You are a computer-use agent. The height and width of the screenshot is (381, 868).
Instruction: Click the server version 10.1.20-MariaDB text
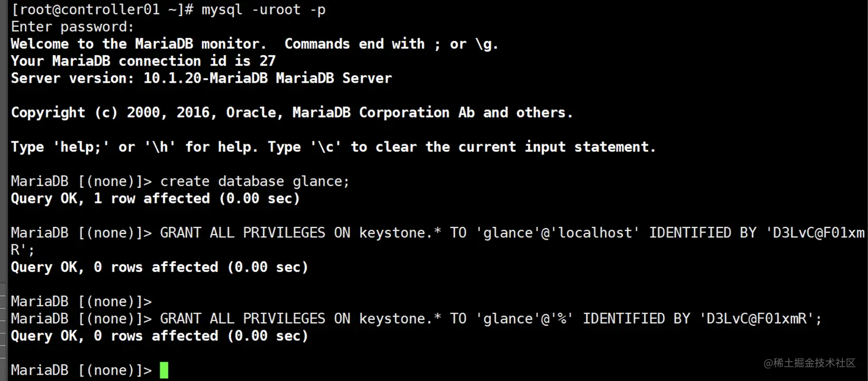(x=205, y=78)
